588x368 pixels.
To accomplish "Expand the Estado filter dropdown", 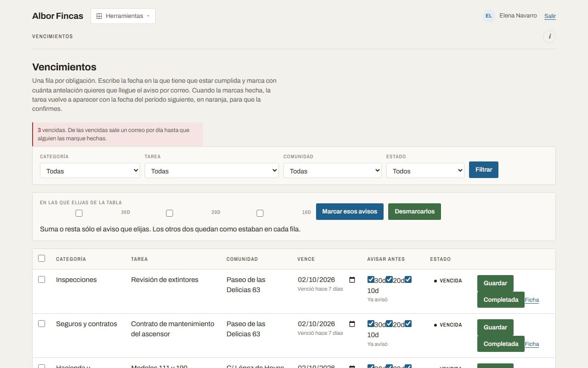I will click(x=425, y=171).
